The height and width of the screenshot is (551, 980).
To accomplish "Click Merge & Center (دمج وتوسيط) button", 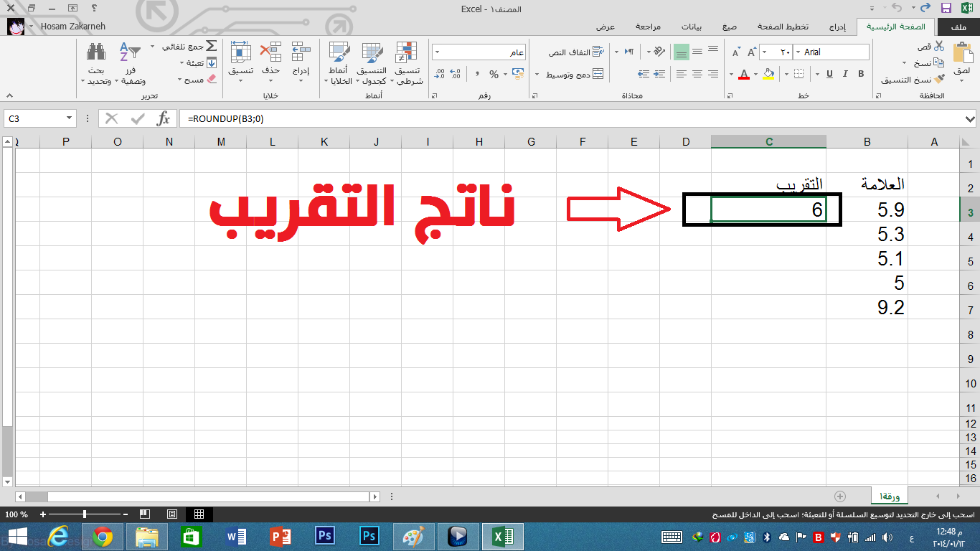I will pos(575,74).
